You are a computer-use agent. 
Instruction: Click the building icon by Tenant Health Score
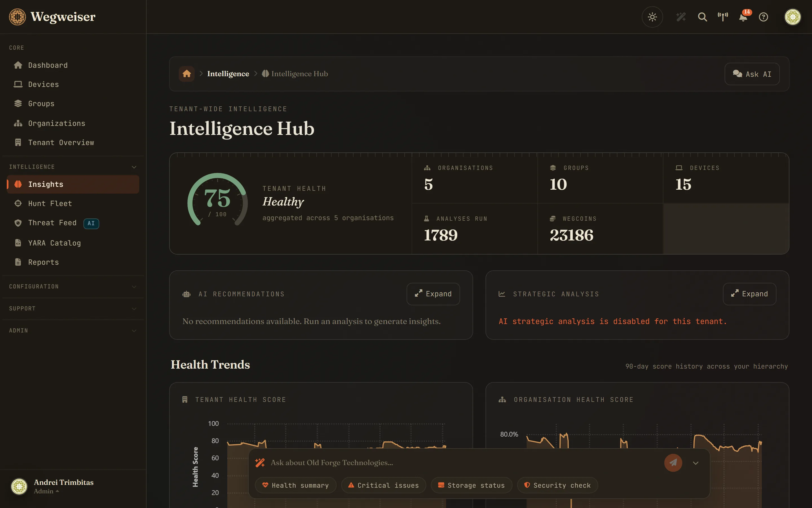coord(185,399)
